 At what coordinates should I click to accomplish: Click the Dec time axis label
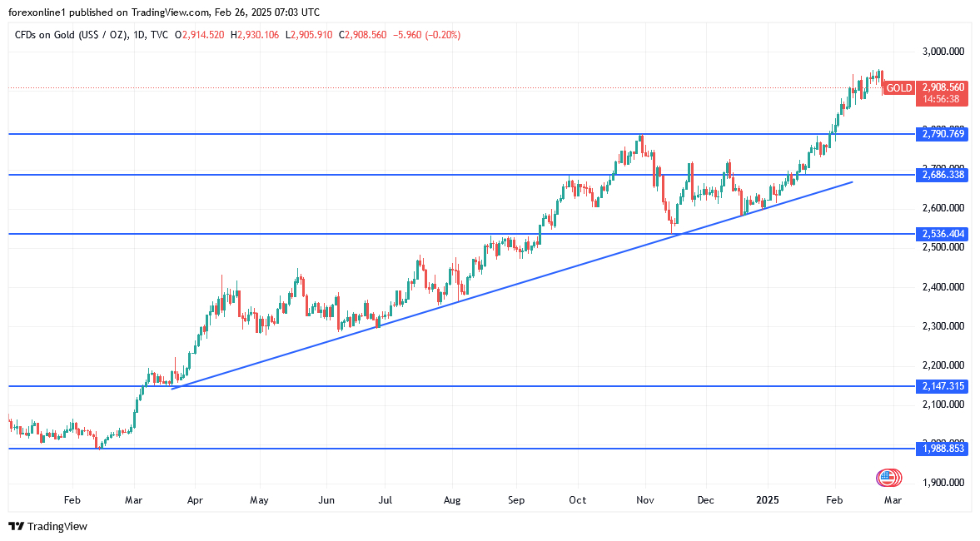(x=705, y=500)
